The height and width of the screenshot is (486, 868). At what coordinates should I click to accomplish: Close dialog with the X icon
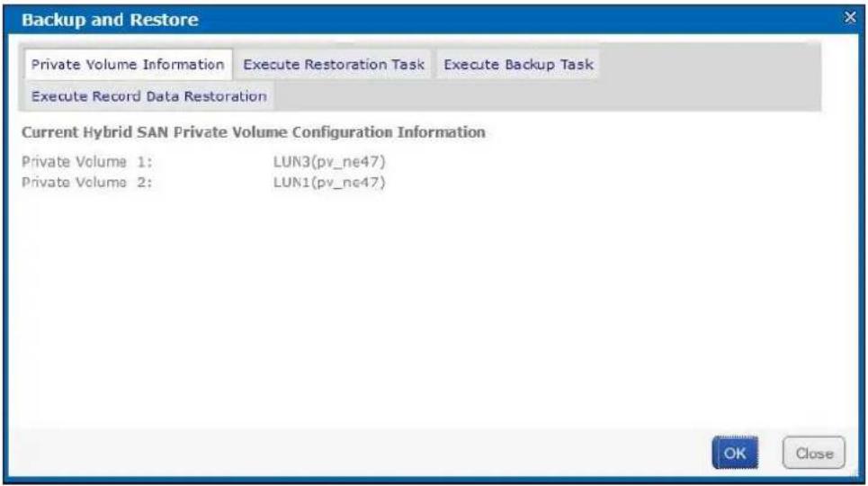[x=850, y=18]
